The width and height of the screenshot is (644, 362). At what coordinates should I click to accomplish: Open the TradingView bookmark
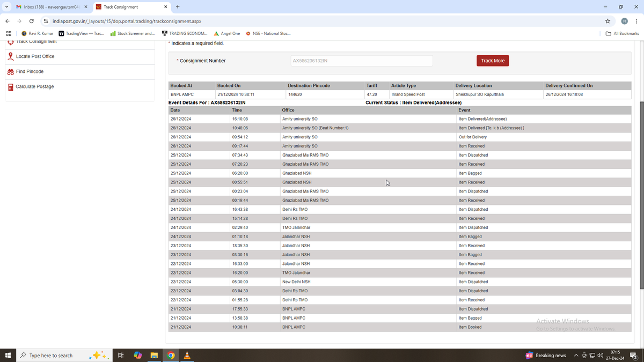tap(81, 33)
